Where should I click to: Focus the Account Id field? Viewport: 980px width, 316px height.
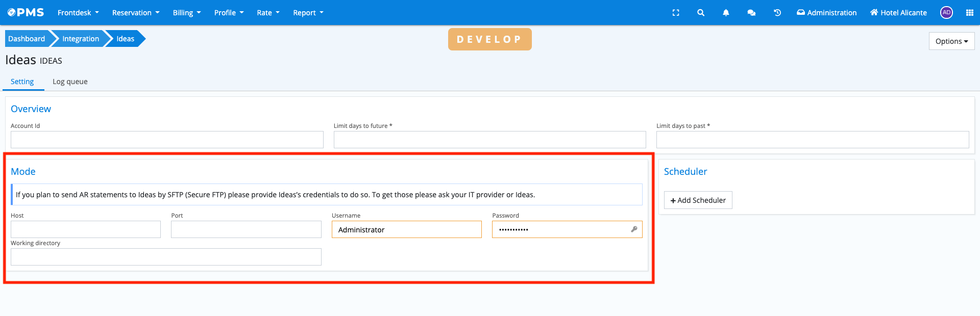[167, 140]
